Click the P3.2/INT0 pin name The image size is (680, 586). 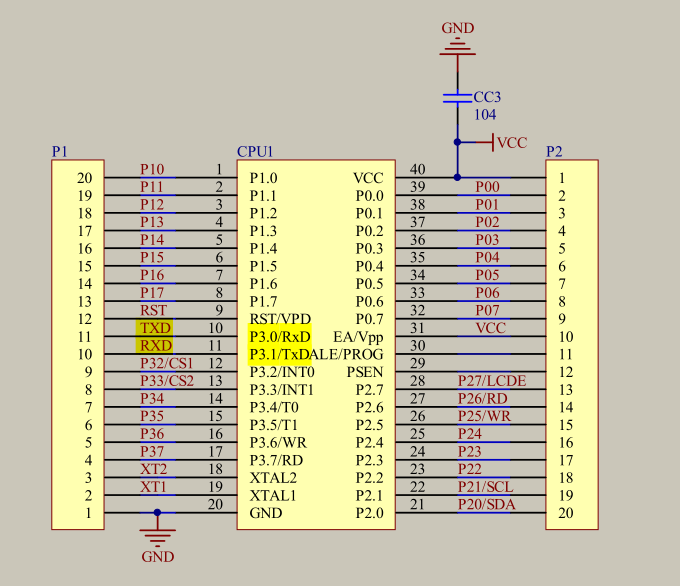tap(282, 372)
